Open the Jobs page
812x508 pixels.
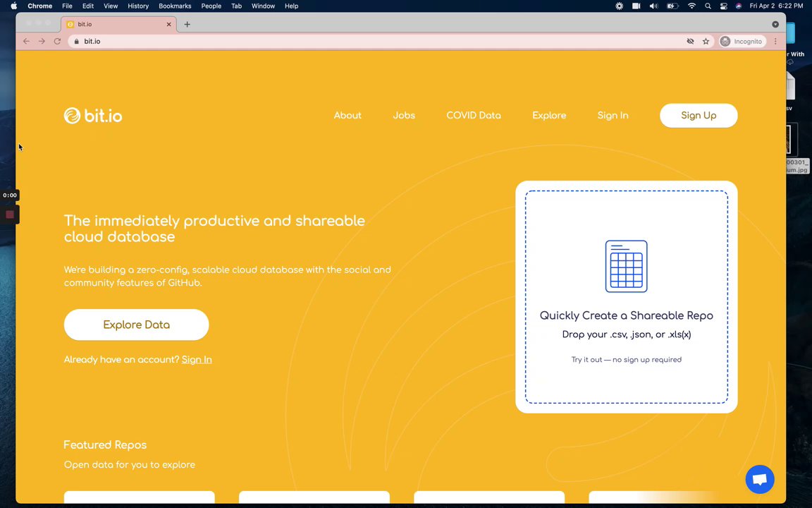404,116
